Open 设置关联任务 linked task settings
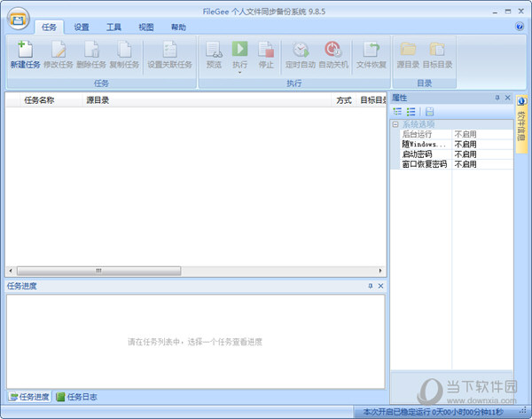This screenshot has width=532, height=419. click(169, 54)
